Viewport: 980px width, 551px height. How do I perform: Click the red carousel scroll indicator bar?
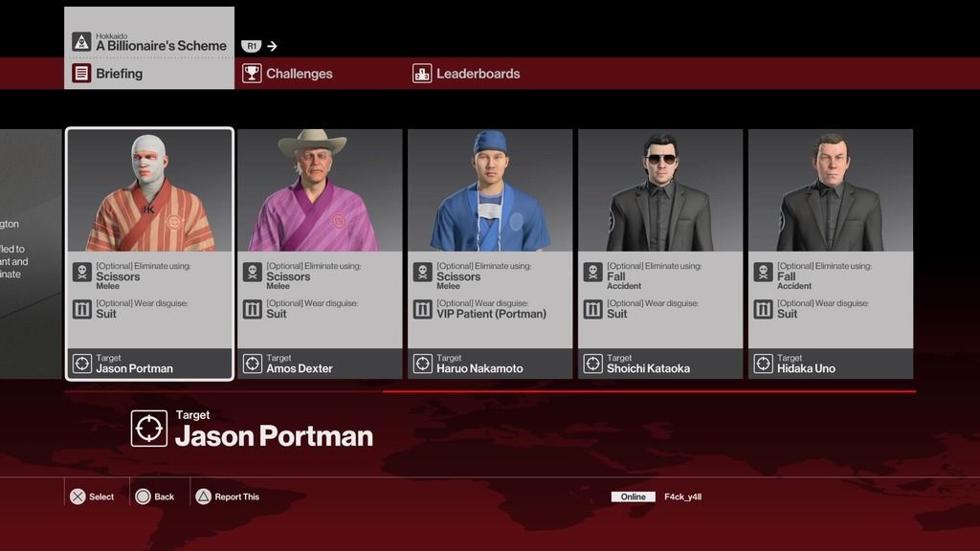pos(650,391)
